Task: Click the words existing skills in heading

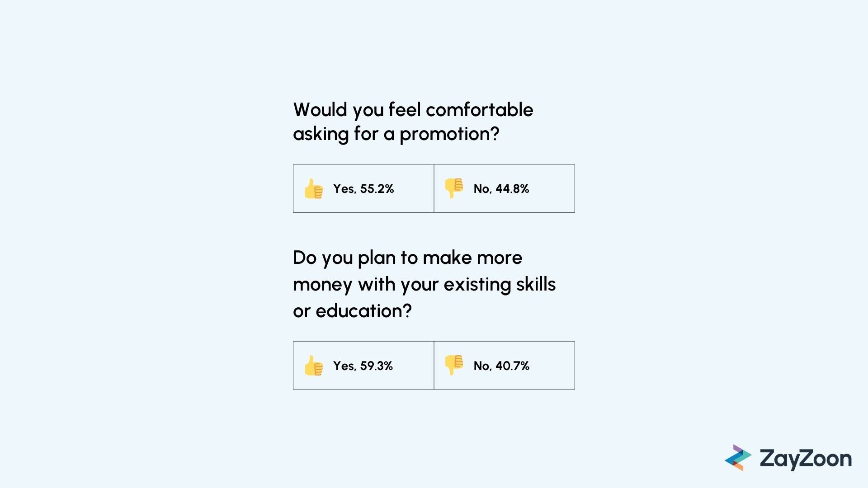Action: [x=500, y=285]
